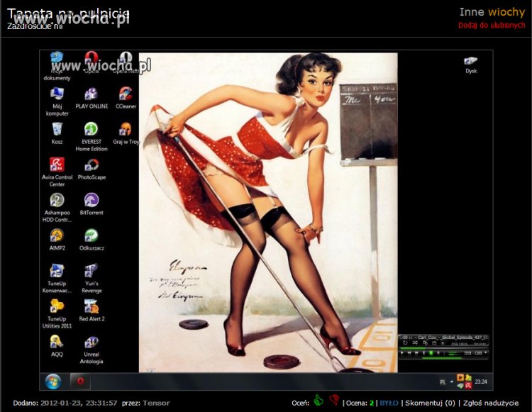Open the AQQ messenger icon
Screen dimensions: 532x412
tap(57, 346)
